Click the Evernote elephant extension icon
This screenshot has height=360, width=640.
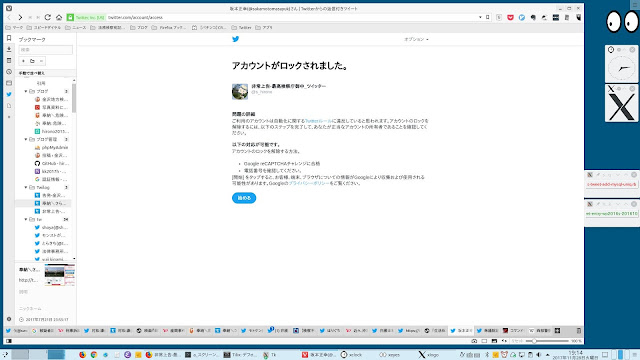pos(533,18)
